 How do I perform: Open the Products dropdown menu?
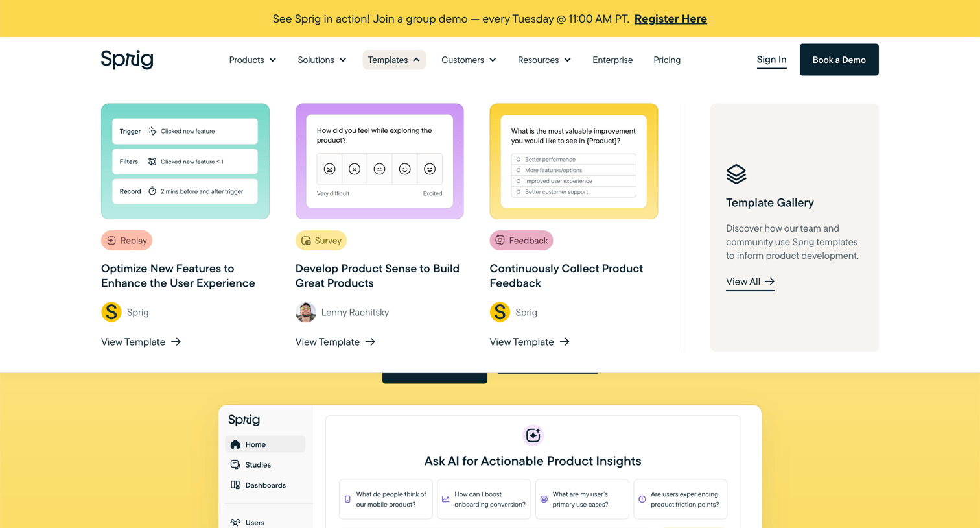(x=253, y=60)
